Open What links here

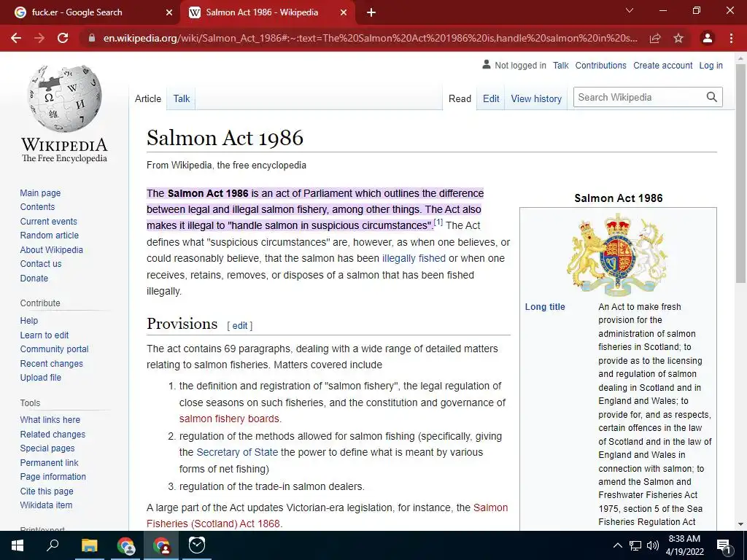coord(50,420)
